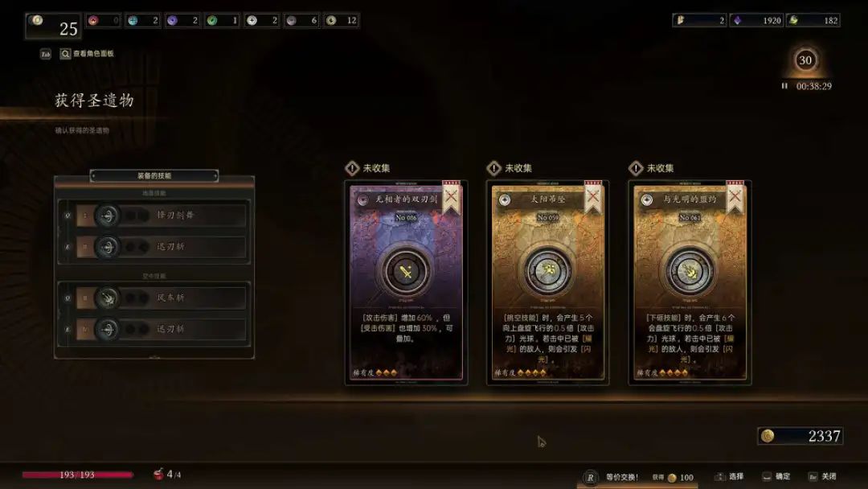Pick the 与光明的盟约 relic card
The width and height of the screenshot is (868, 489).
tap(690, 282)
